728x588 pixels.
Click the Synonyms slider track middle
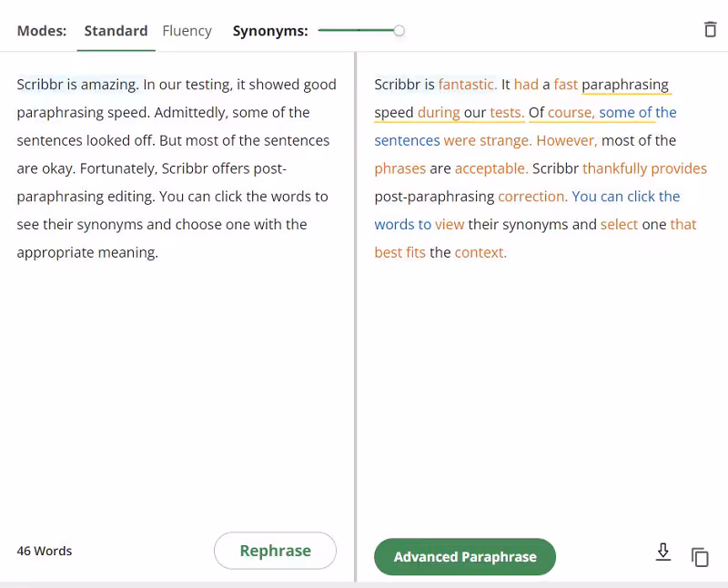(359, 31)
